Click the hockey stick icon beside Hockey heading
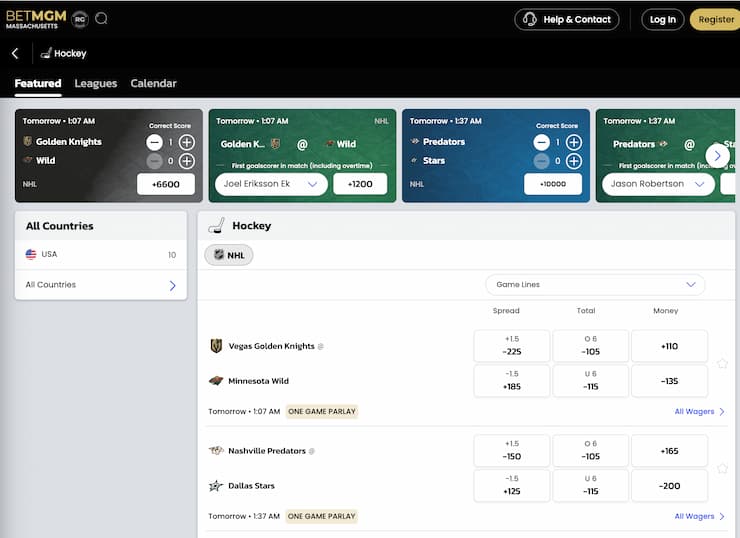Image resolution: width=740 pixels, height=538 pixels. [x=216, y=226]
